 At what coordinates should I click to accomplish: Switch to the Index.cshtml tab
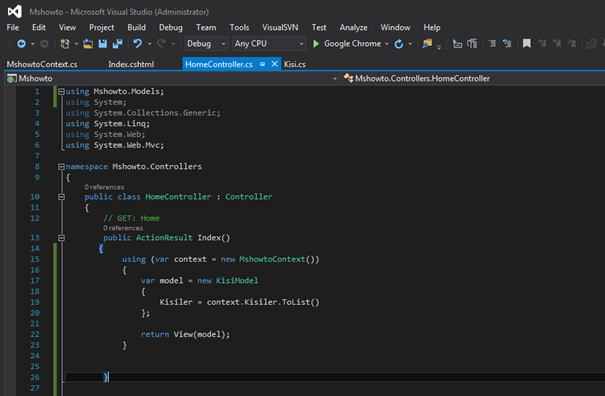131,64
